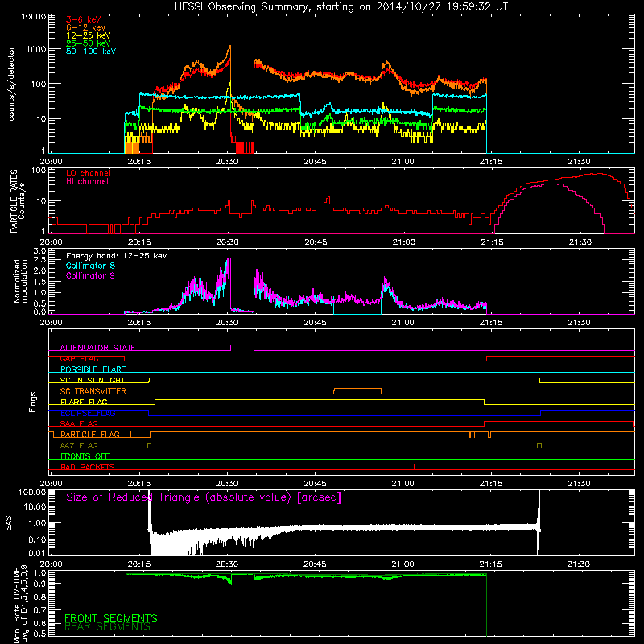644x644 pixels.
Task: Click the vertical 'Flags' axis label
Action: pos(32,402)
